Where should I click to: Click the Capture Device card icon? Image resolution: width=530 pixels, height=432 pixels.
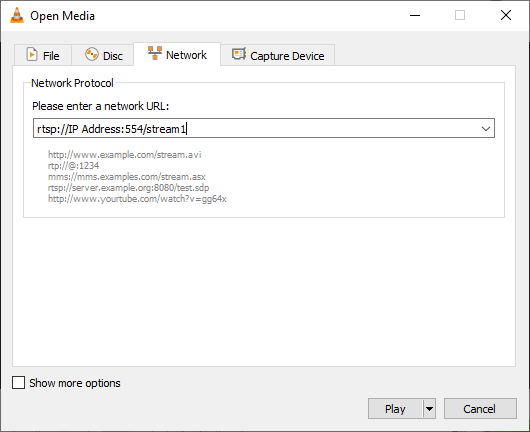pos(239,54)
